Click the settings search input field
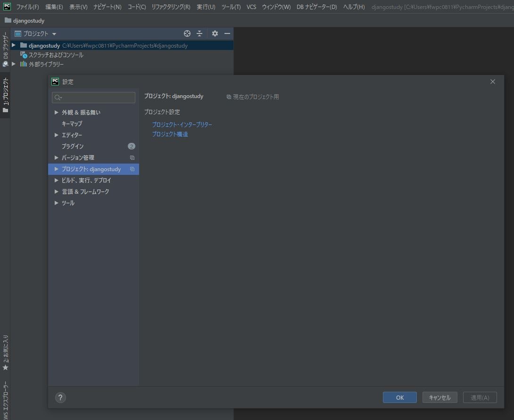514x420 pixels. [x=93, y=97]
